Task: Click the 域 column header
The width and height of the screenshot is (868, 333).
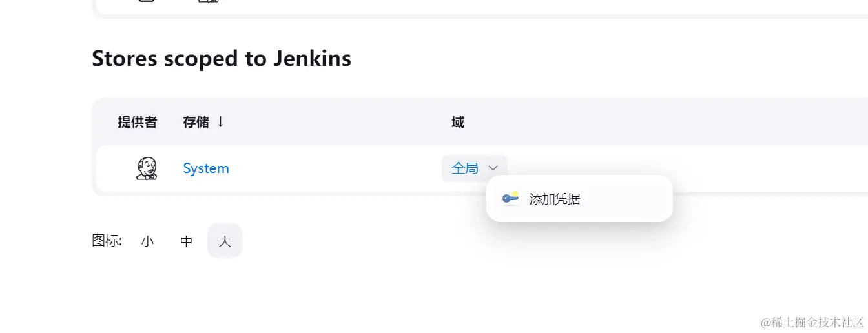Action: pos(458,122)
